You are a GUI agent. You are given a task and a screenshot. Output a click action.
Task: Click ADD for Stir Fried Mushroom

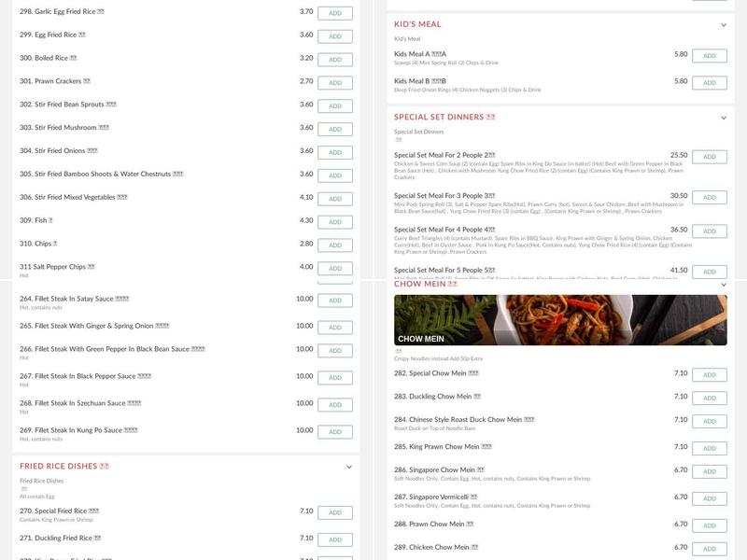point(334,129)
